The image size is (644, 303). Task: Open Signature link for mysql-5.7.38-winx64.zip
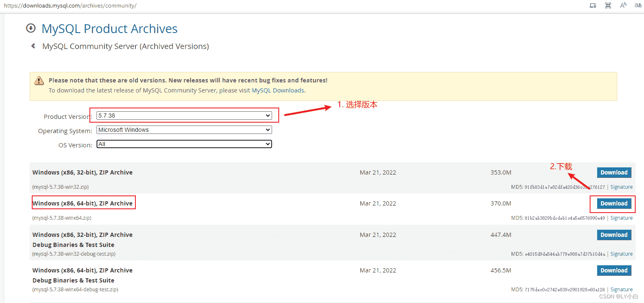[621, 218]
